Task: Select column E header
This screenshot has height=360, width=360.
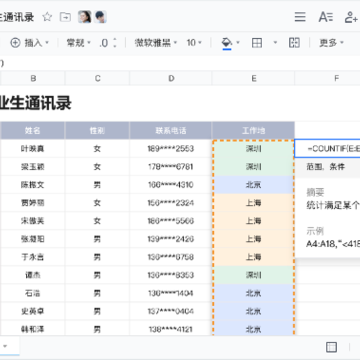Action: click(x=253, y=78)
